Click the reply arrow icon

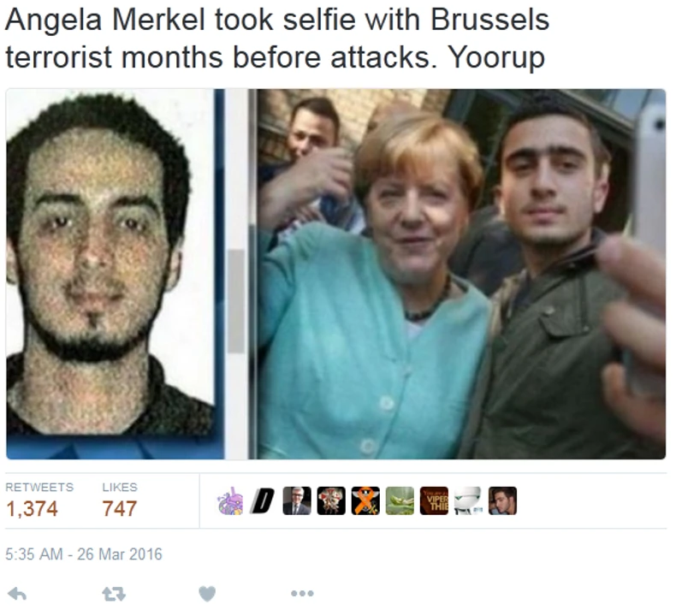pyautogui.click(x=17, y=595)
